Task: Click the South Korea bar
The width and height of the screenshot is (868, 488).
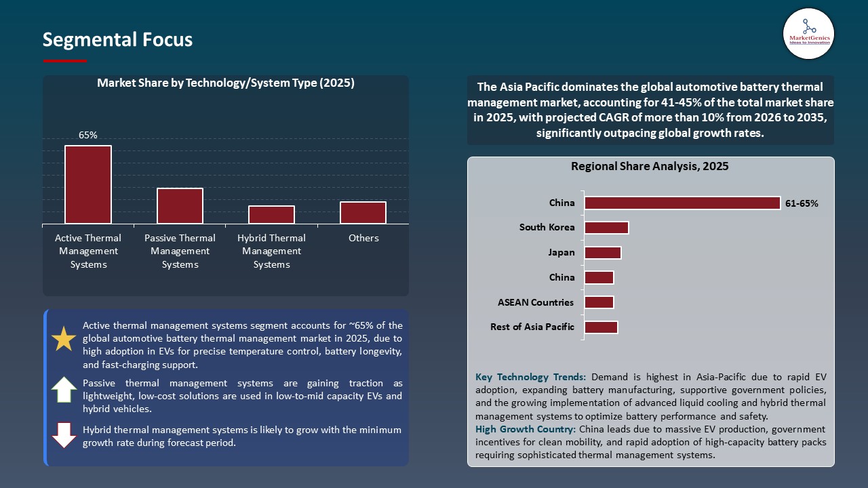Action: click(606, 227)
